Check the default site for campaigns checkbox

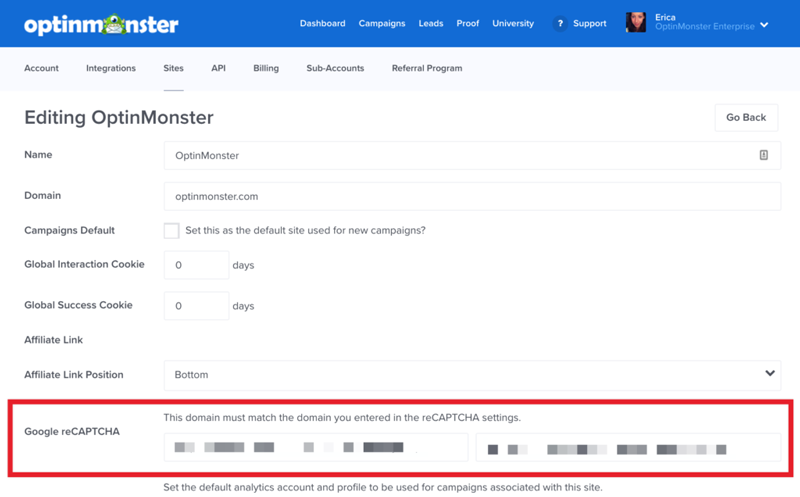(171, 231)
